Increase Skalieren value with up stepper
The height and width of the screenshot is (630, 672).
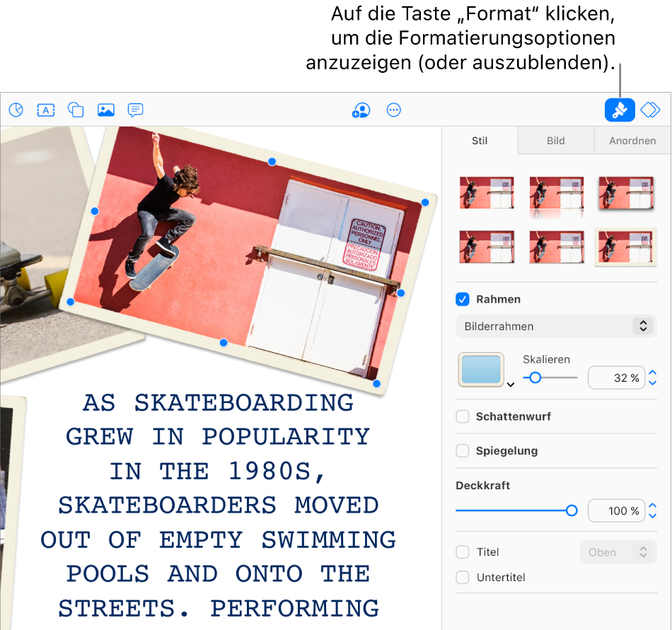coord(653,373)
